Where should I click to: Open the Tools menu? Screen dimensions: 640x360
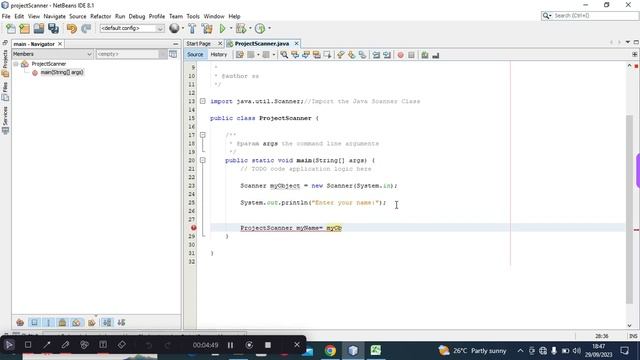click(193, 16)
